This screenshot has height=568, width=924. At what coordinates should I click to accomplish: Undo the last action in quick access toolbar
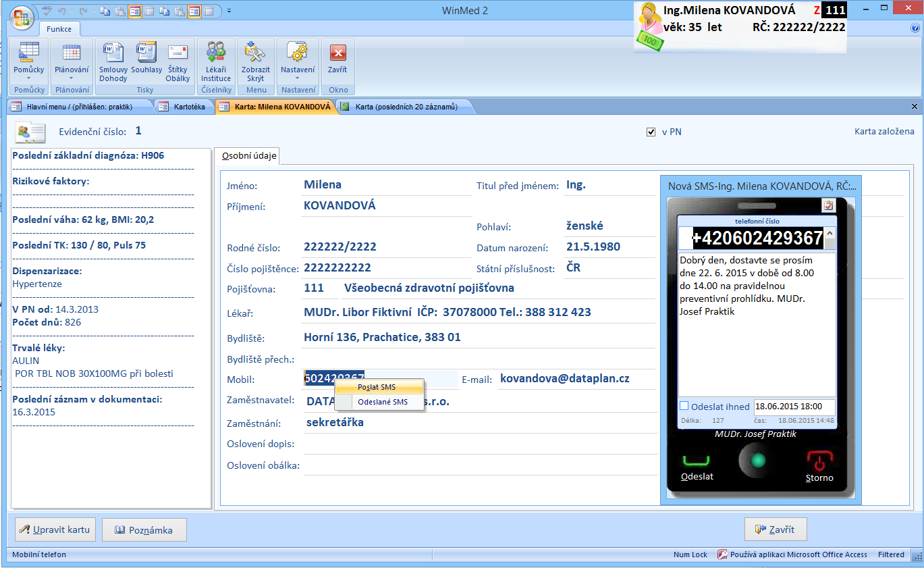tap(61, 11)
